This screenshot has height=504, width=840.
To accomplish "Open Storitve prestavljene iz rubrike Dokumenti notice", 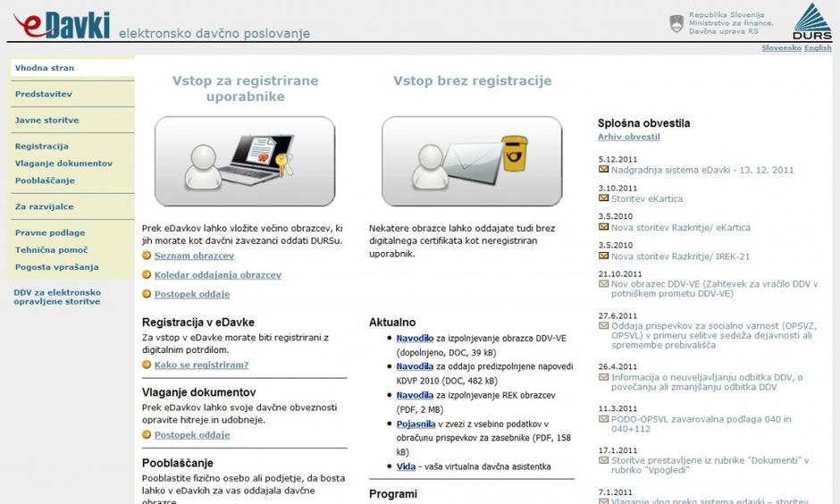I will click(710, 465).
